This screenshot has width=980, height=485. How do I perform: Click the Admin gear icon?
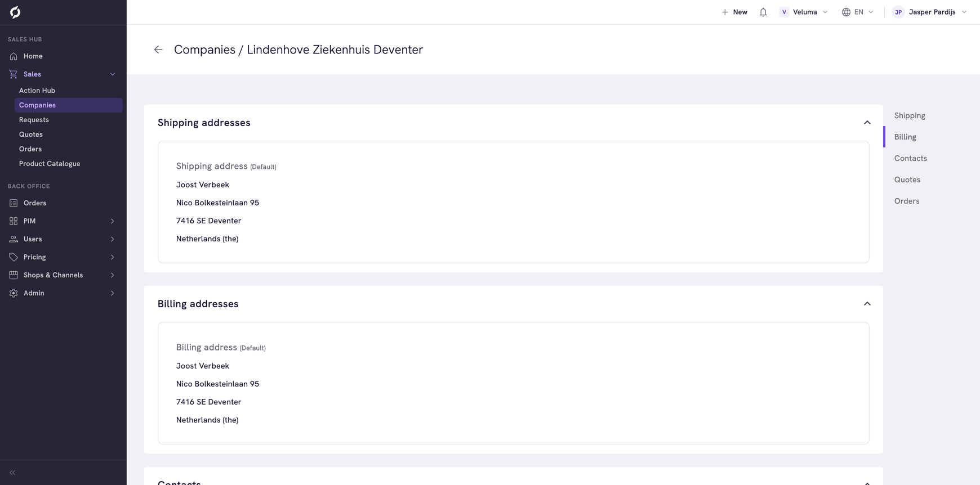(14, 293)
